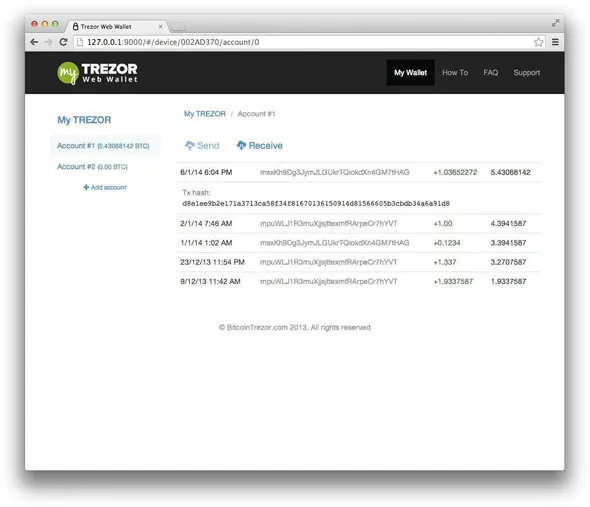
Task: Select Account #2 in sidebar
Action: (x=92, y=166)
